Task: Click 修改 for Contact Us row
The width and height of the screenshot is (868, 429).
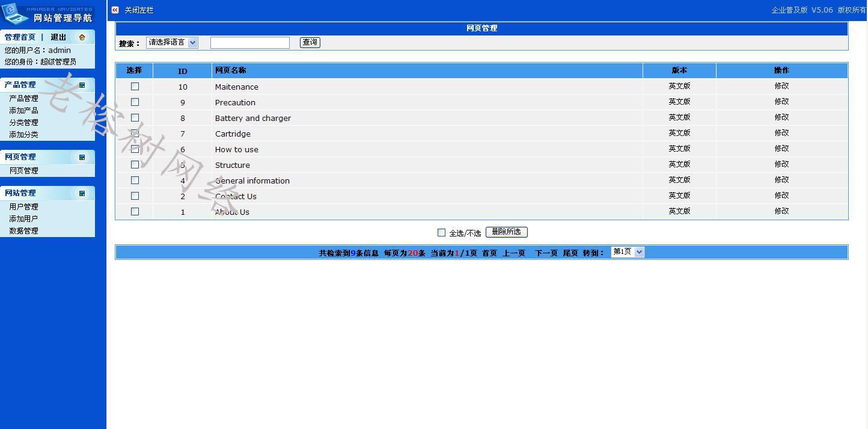Action: (x=781, y=196)
